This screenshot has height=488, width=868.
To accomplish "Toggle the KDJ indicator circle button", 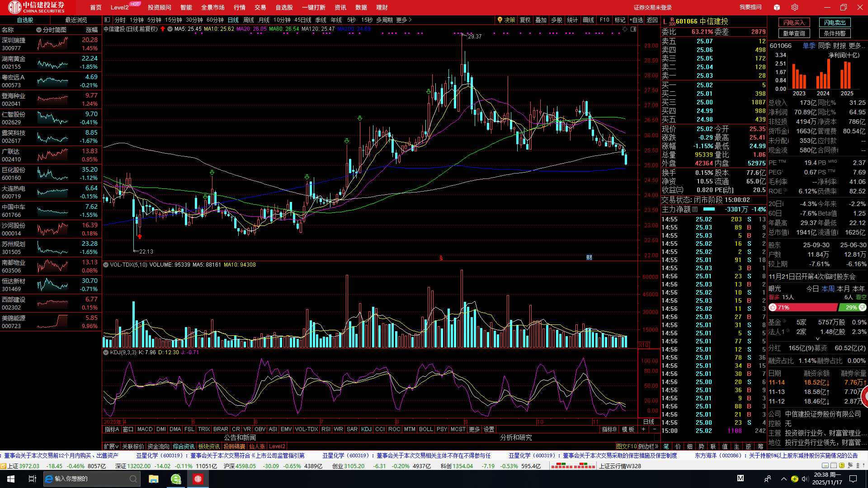I will (106, 352).
